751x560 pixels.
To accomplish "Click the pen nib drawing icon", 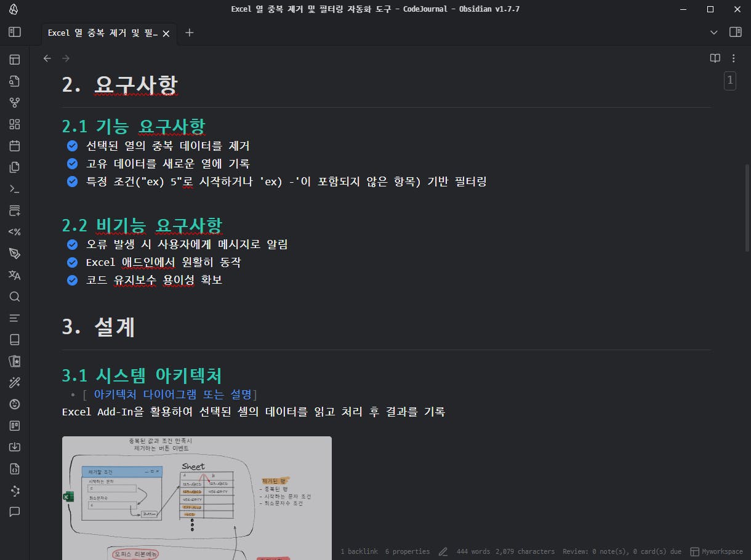I will [x=15, y=254].
